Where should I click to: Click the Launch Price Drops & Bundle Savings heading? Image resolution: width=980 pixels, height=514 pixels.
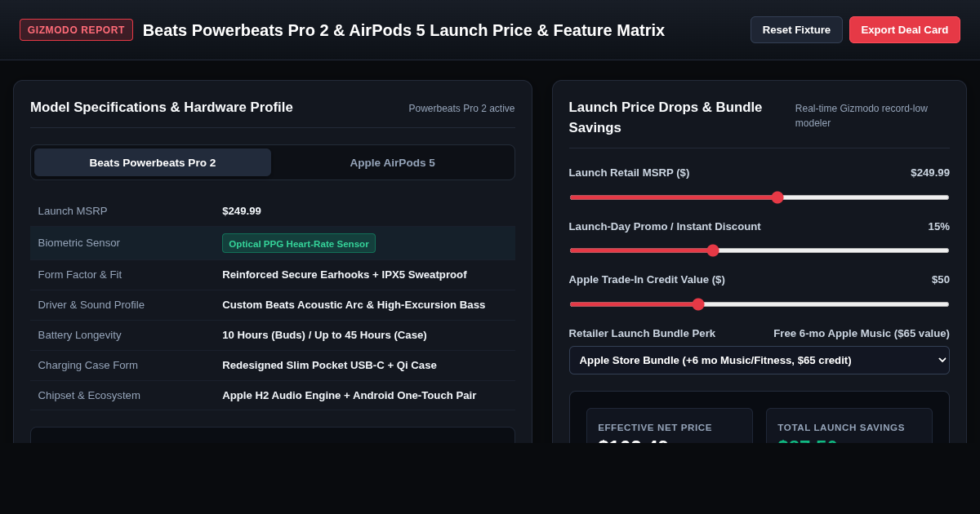666,117
